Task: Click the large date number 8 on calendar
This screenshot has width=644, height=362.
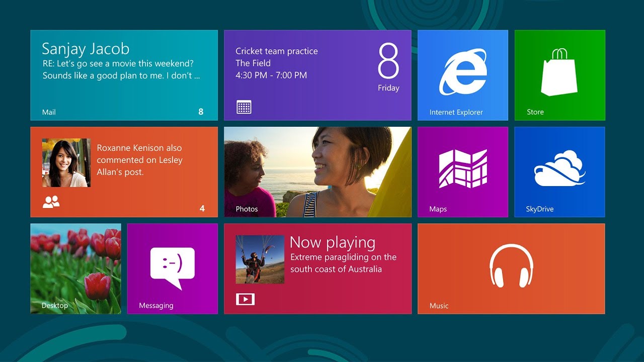Action: 388,60
